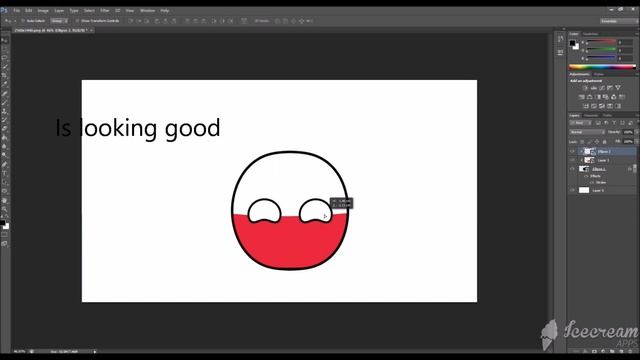Add an Invert adjustment
640x360 pixels.
coord(586,106)
